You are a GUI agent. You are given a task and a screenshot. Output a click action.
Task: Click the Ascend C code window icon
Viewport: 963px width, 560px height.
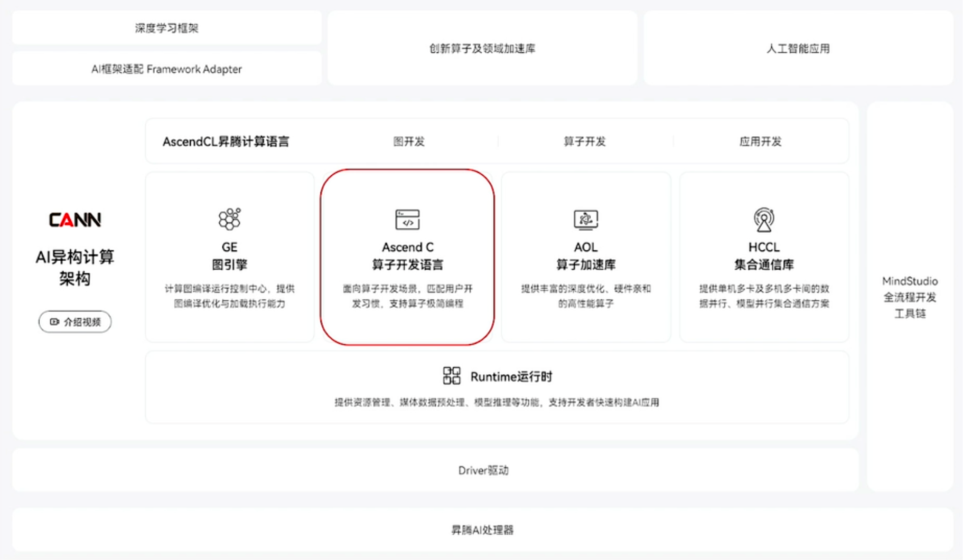pyautogui.click(x=407, y=220)
